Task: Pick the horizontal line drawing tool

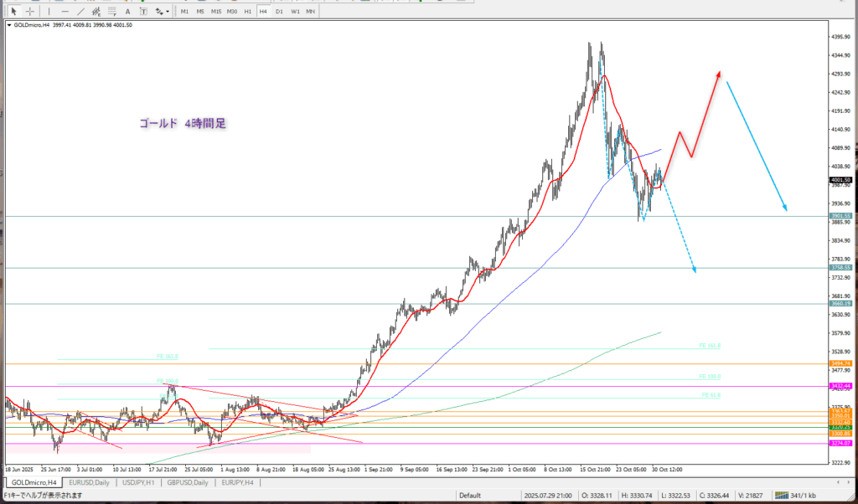Action: click(65, 12)
